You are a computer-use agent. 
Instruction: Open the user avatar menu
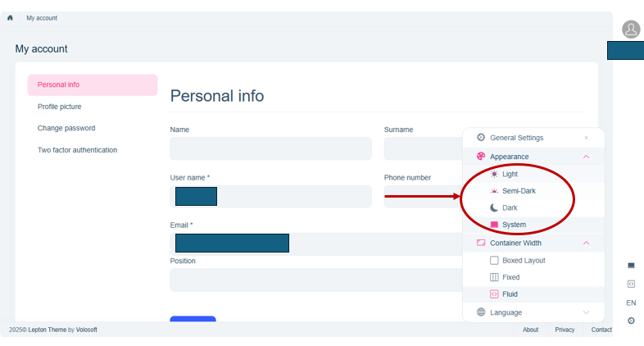pos(631,30)
